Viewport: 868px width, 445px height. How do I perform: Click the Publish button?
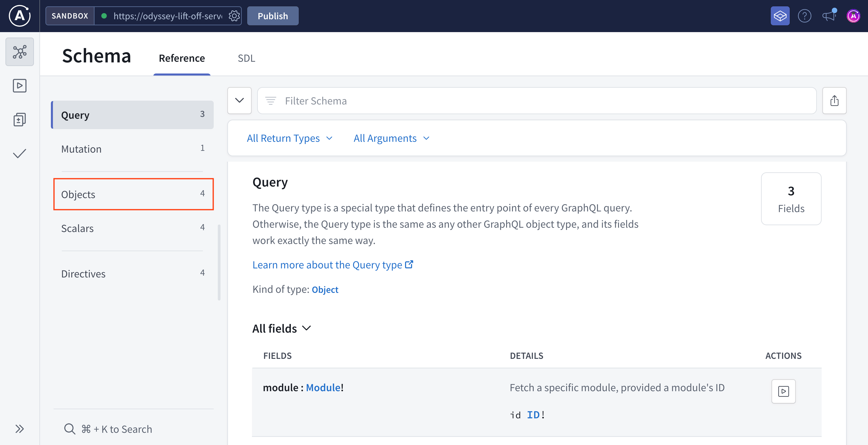pyautogui.click(x=273, y=16)
